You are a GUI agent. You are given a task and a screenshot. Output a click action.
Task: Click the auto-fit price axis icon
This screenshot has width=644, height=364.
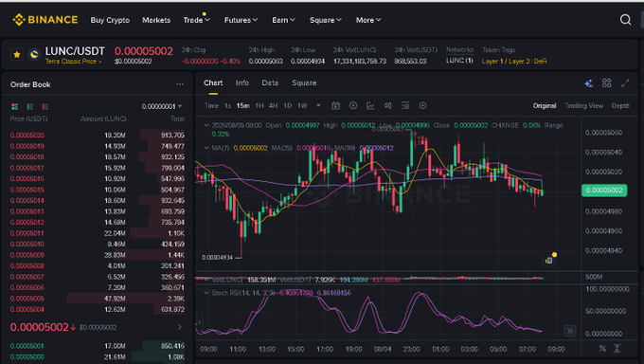(x=617, y=349)
